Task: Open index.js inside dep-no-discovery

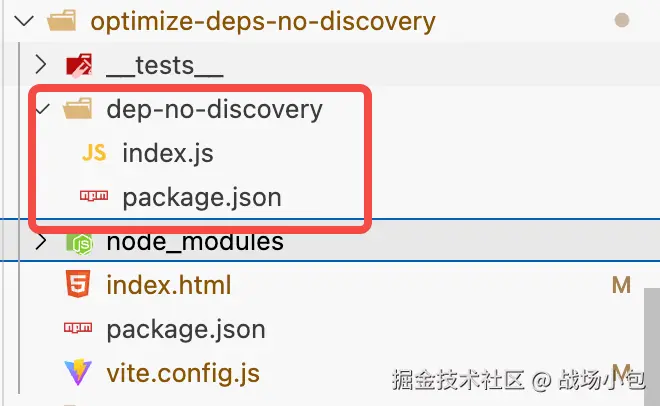Action: [167, 153]
